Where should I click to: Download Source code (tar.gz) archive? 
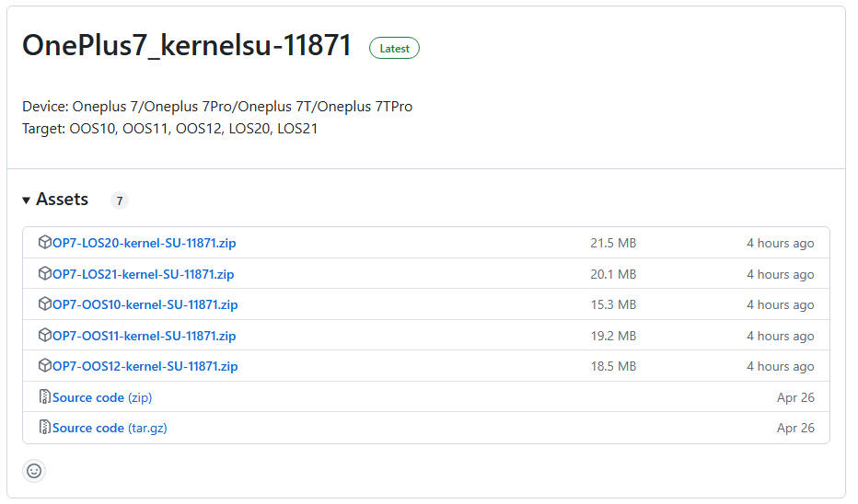110,429
